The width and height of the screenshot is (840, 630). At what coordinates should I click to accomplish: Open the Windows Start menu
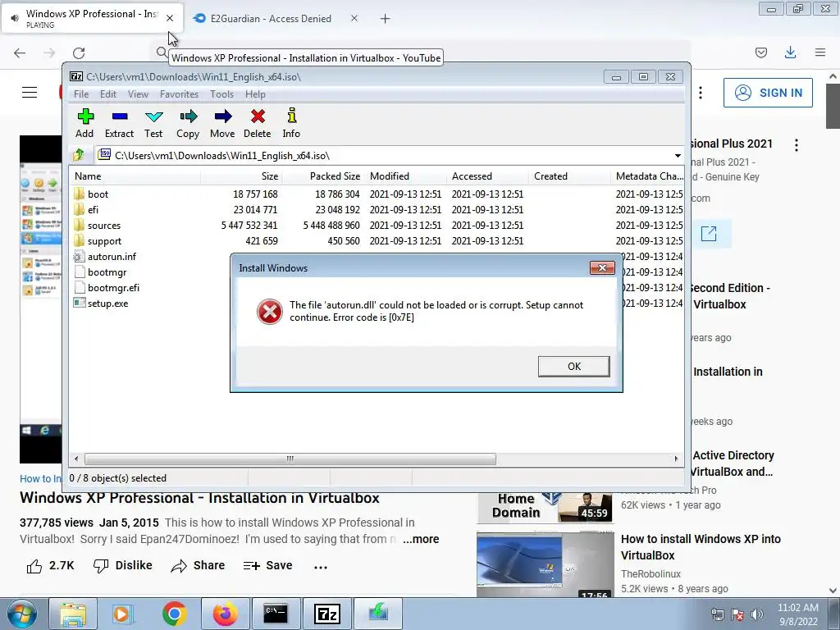(22, 614)
